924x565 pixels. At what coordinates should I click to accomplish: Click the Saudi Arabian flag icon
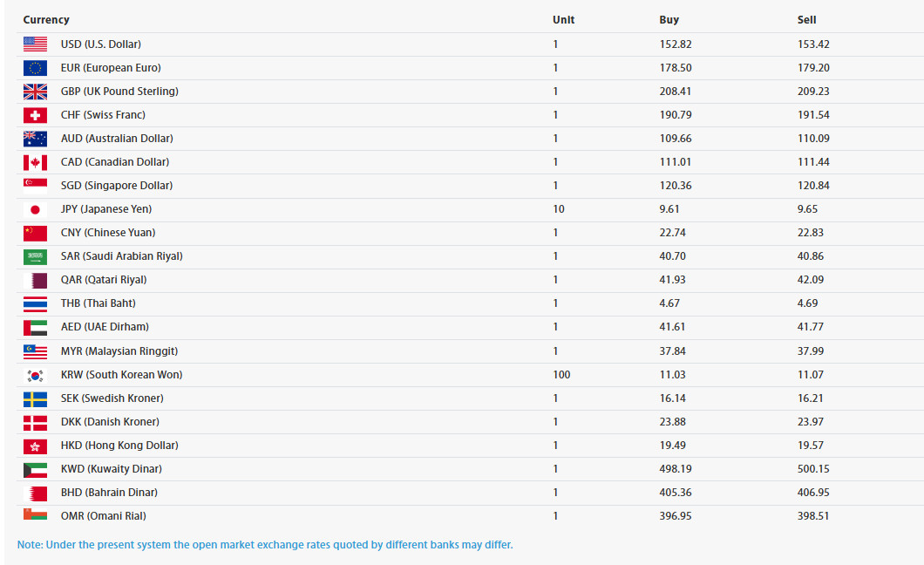click(x=36, y=256)
